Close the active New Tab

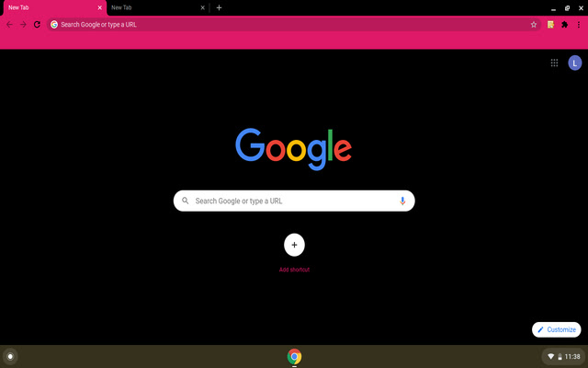tap(100, 7)
